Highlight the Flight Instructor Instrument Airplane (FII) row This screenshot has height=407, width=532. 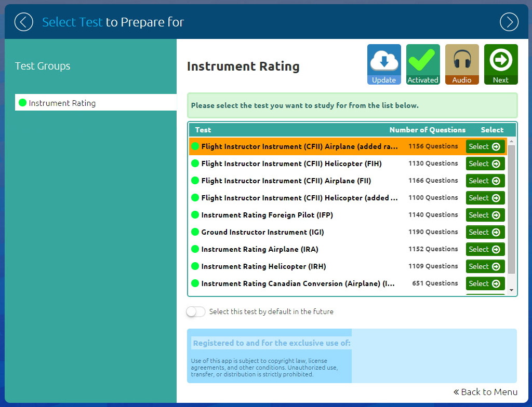[286, 181]
